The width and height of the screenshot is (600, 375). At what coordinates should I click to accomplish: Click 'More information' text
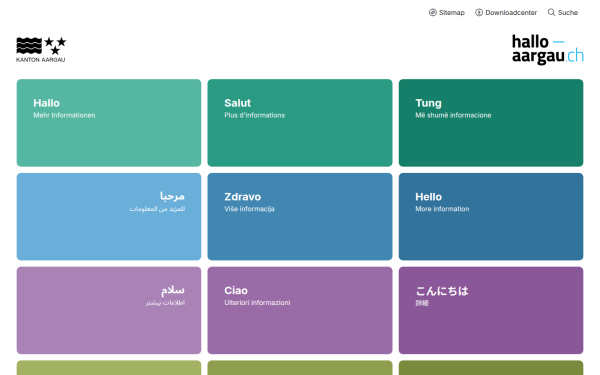coord(442,209)
